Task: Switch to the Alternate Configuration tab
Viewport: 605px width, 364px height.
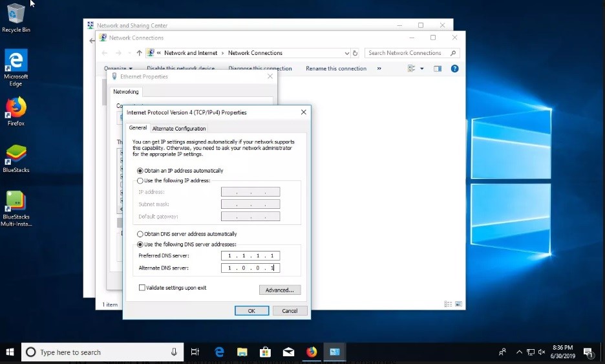Action: point(179,129)
